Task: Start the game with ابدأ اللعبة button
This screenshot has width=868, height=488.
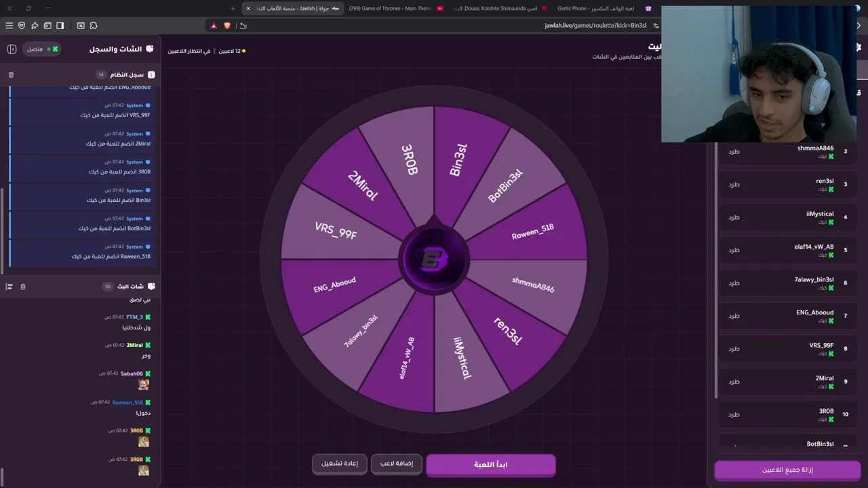Action: coord(491,465)
